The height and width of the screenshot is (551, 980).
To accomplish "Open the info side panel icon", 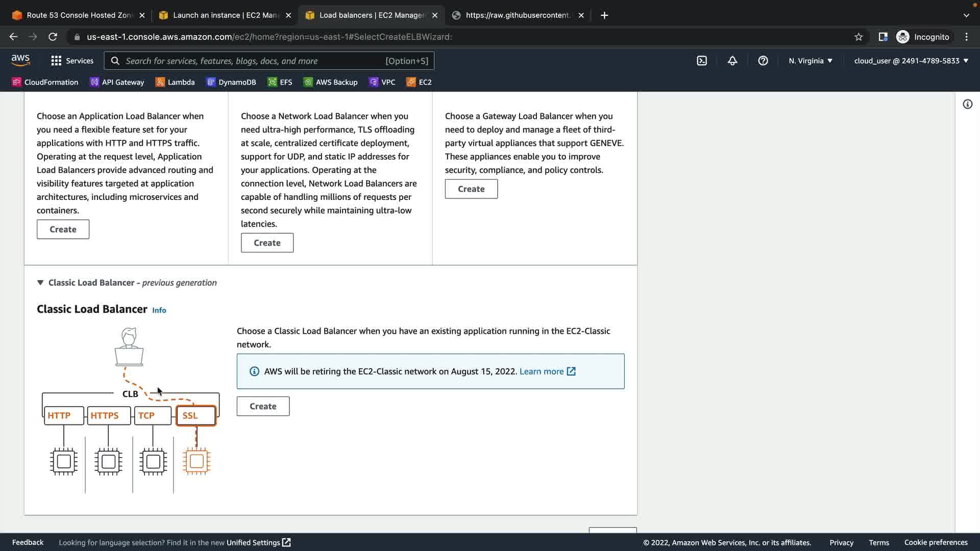I will coord(967,104).
